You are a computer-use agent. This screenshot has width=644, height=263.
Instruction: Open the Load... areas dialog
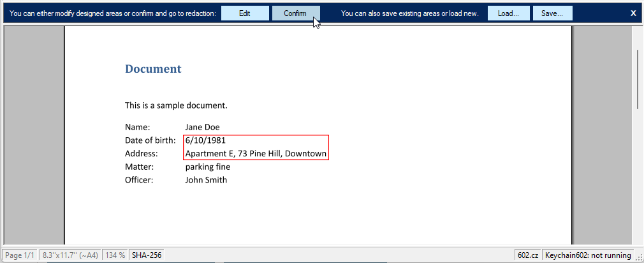[x=508, y=13]
